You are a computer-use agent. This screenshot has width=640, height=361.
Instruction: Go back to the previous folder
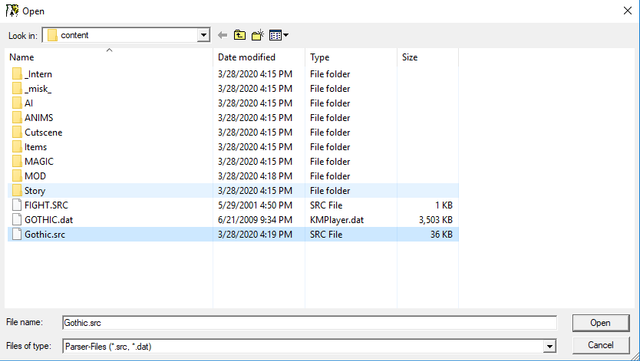[x=222, y=35]
